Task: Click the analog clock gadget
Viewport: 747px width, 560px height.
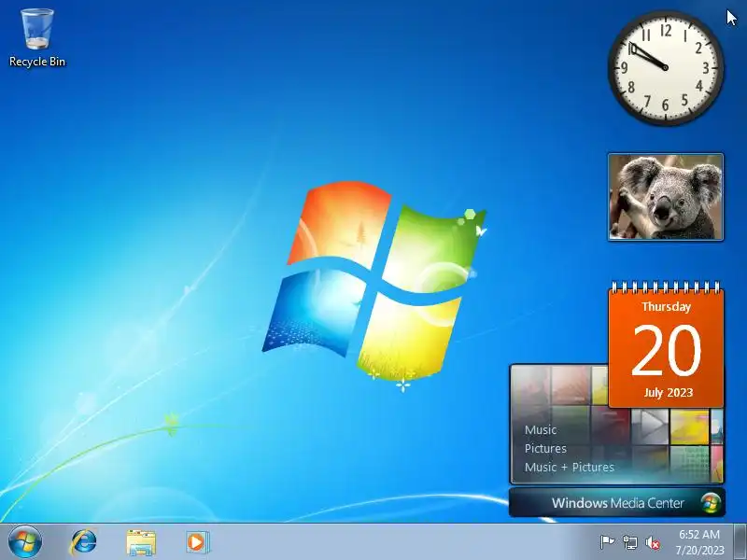Action: 666,67
